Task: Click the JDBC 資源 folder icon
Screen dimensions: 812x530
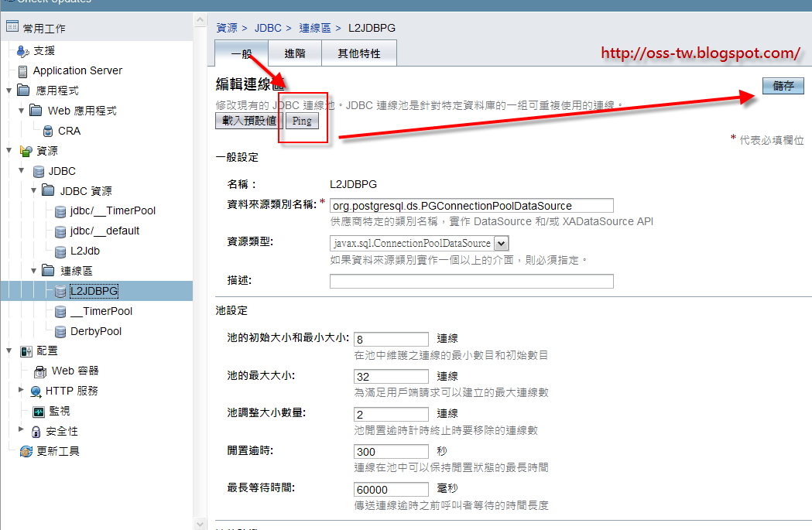Action: tap(48, 190)
